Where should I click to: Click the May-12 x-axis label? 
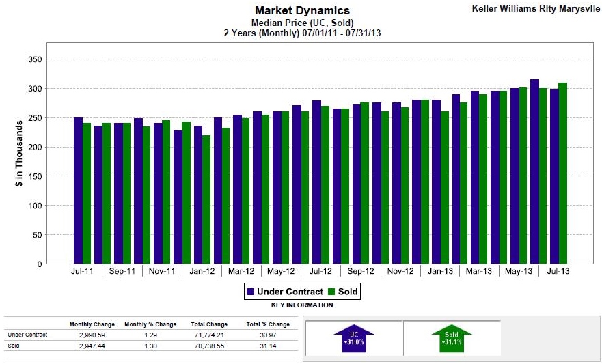click(x=282, y=271)
